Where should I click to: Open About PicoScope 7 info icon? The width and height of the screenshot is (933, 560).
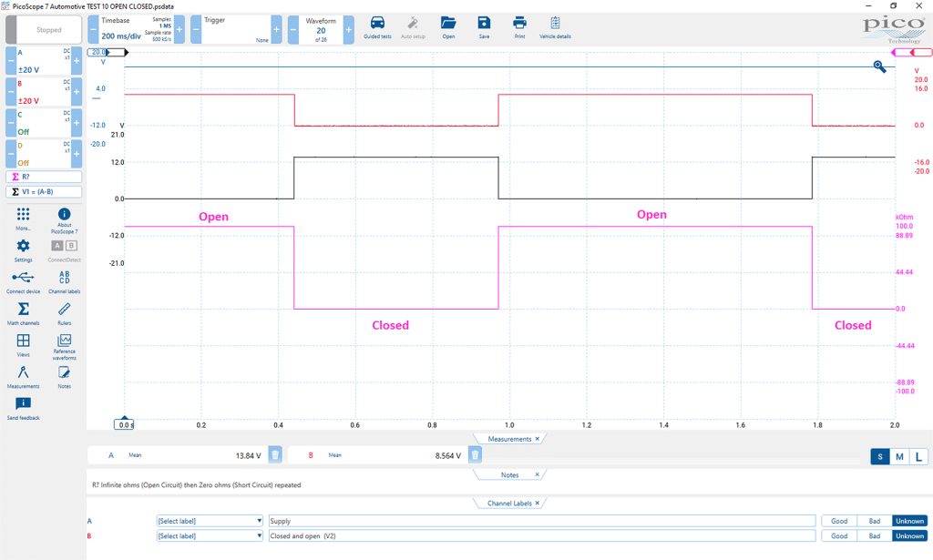(65, 214)
